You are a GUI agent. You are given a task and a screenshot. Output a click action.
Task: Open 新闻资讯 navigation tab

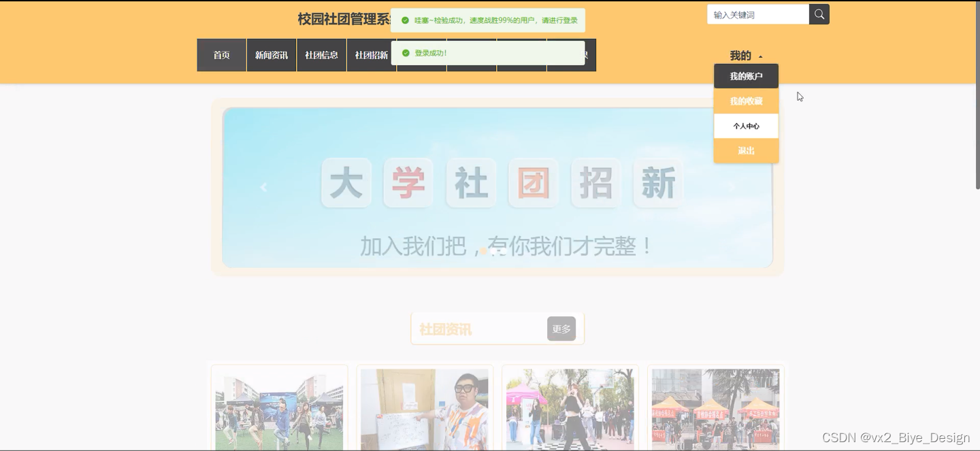click(x=272, y=55)
